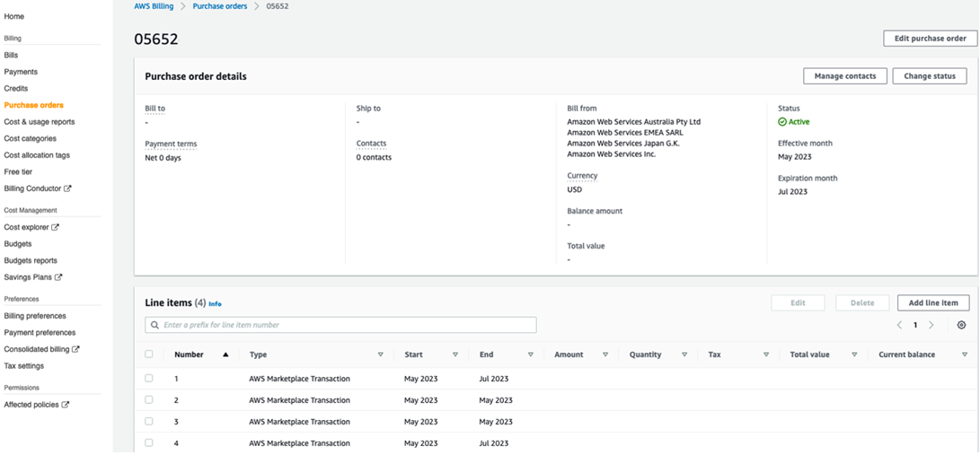Open Start column sort dropdown

point(455,354)
